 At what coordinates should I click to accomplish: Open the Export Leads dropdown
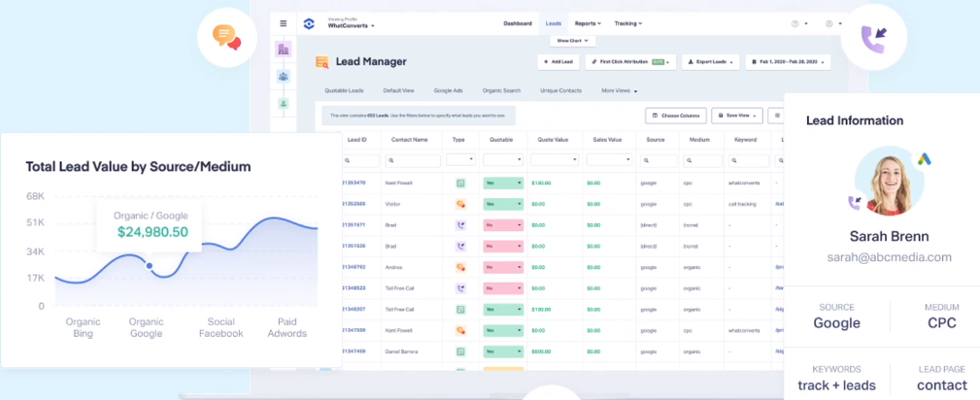[x=711, y=62]
